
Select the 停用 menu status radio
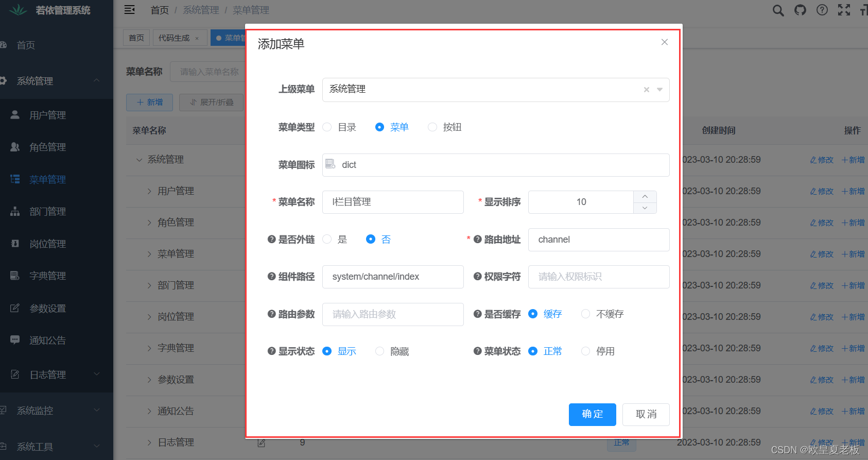(x=585, y=351)
